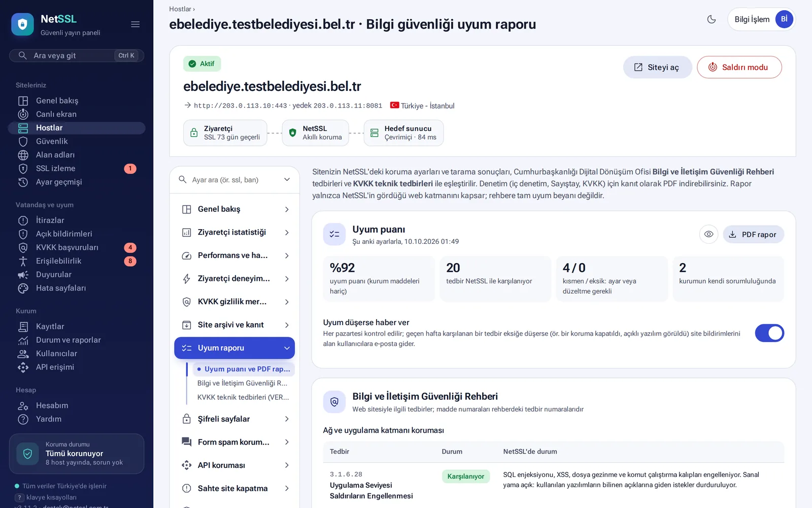Download the PDF rapor

(753, 234)
